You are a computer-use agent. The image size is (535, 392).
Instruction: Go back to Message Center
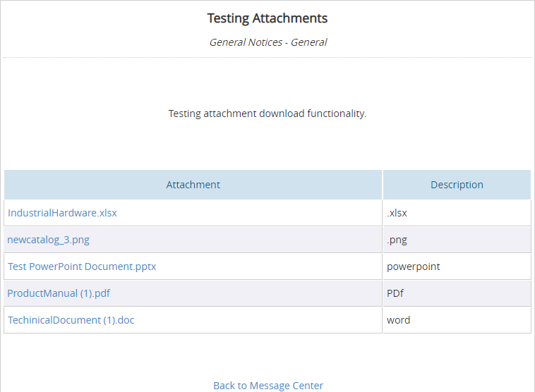268,386
